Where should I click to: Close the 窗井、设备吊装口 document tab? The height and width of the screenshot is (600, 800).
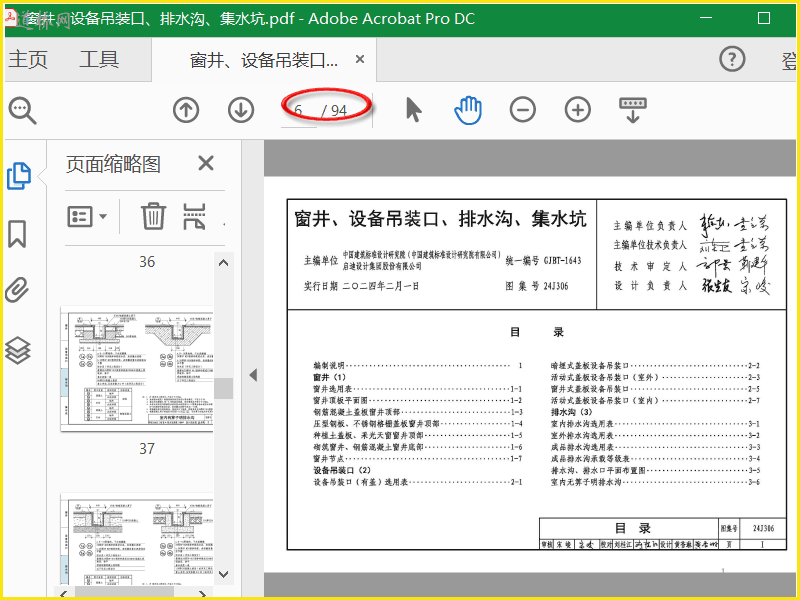[x=360, y=60]
